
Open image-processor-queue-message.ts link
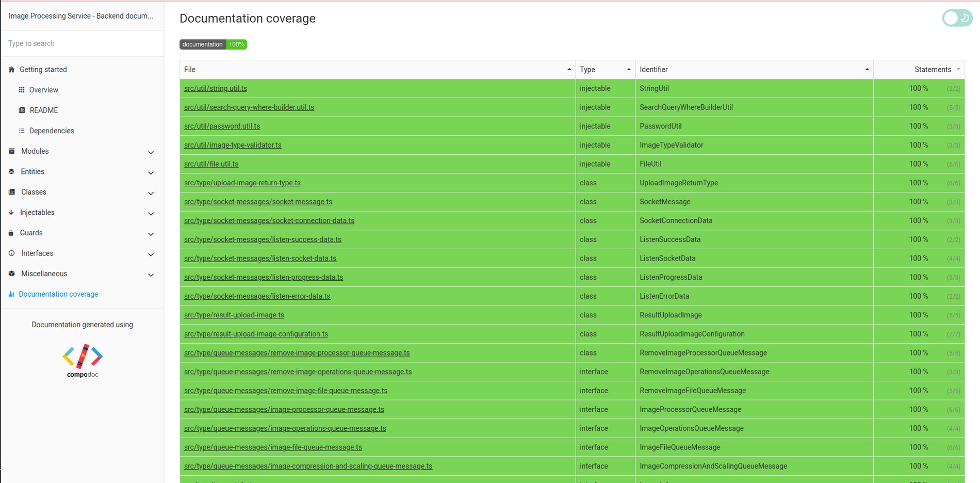pyautogui.click(x=284, y=410)
